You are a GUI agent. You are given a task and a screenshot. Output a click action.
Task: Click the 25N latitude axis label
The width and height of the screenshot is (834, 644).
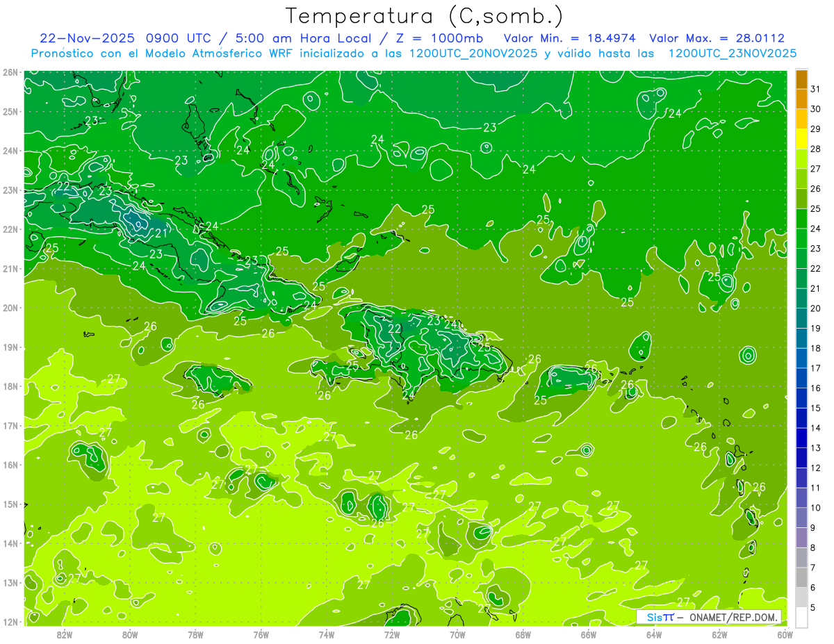[x=10, y=111]
